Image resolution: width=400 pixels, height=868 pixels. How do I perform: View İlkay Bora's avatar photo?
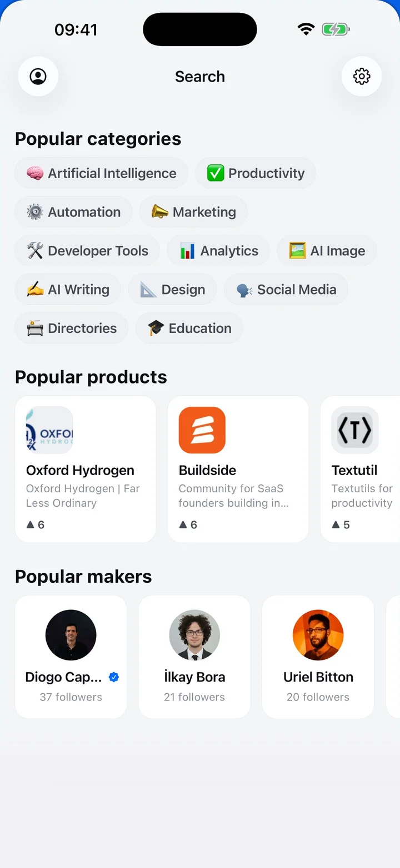pyautogui.click(x=194, y=635)
